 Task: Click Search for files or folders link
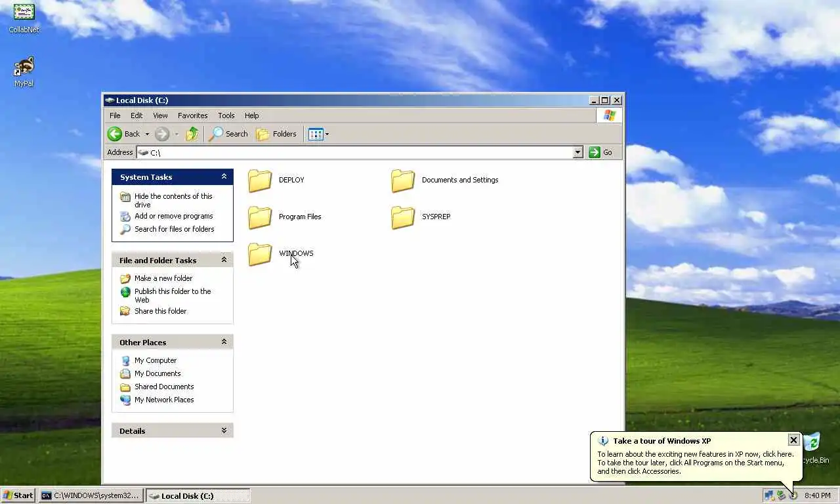[x=174, y=229]
